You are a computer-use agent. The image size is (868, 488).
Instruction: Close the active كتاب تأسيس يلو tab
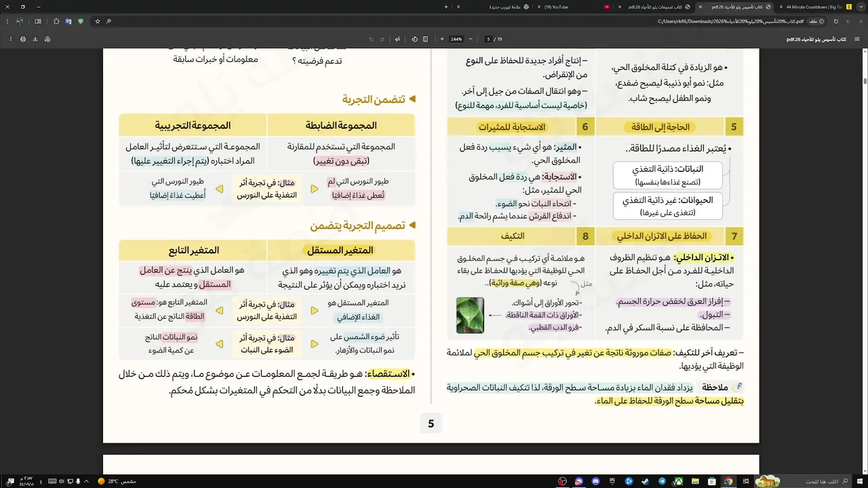point(701,7)
